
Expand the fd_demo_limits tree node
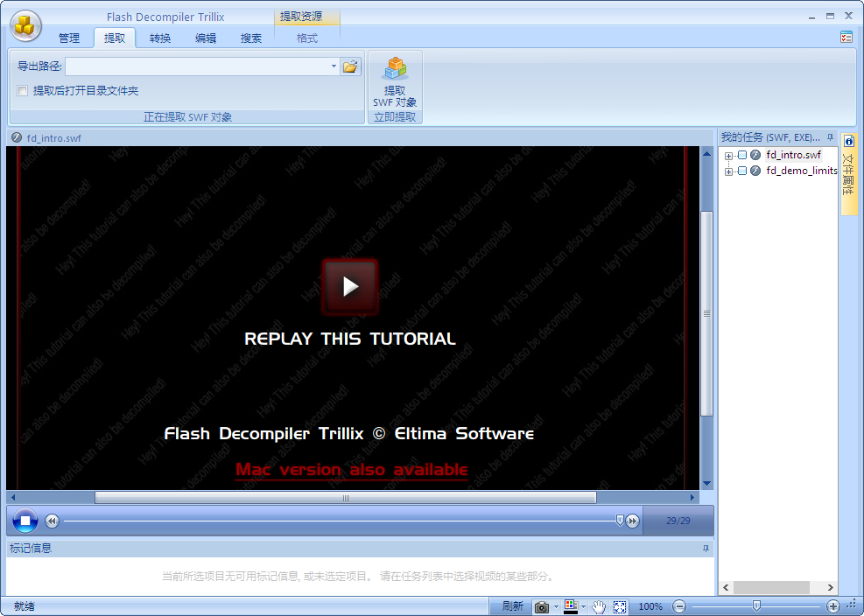click(728, 171)
